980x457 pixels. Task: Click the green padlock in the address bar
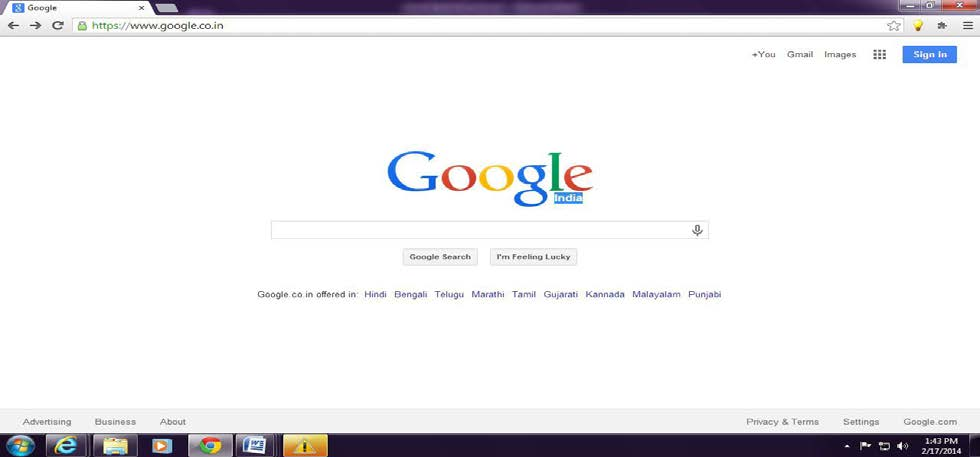point(81,26)
